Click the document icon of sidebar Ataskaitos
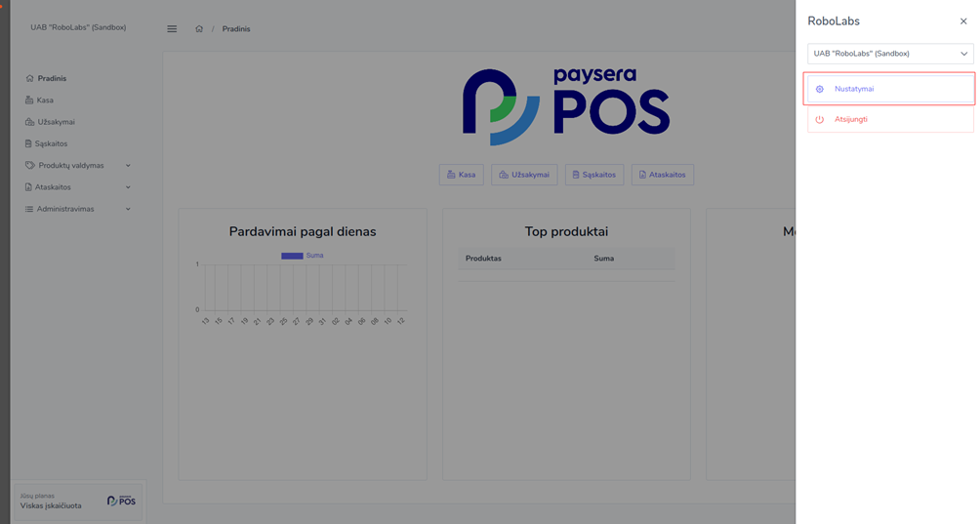This screenshot has width=980, height=524. 28,187
